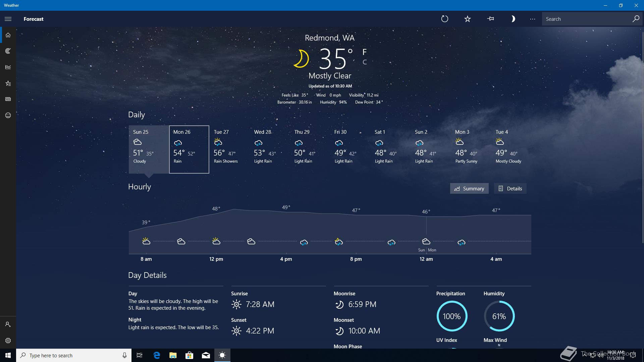Click the taskbar 'Type here to search' box
The height and width of the screenshot is (362, 644).
[74, 355]
